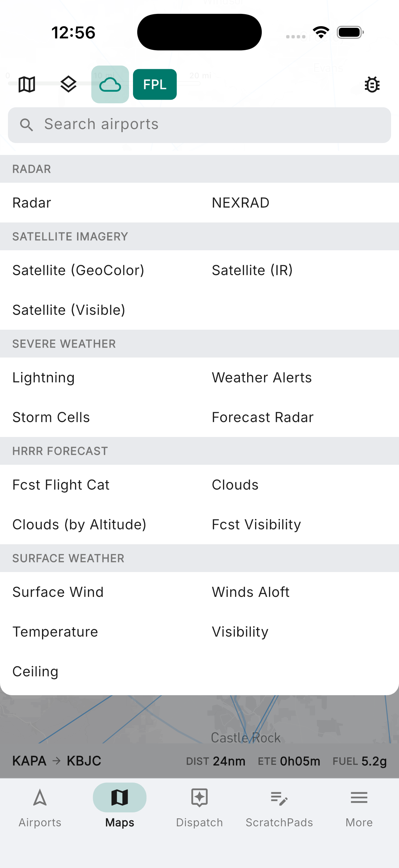Open the base map style icon
Screen dimensions: 399x868
tap(26, 84)
